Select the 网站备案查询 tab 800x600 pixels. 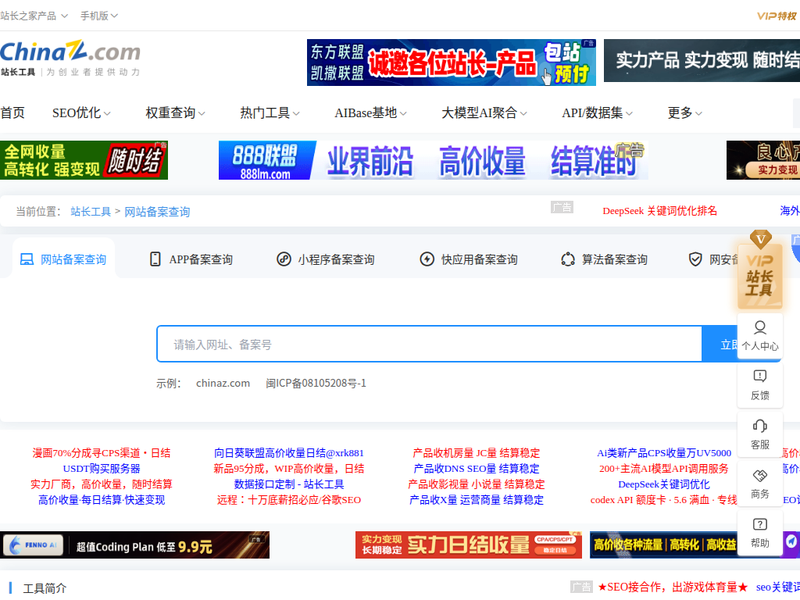(x=63, y=260)
